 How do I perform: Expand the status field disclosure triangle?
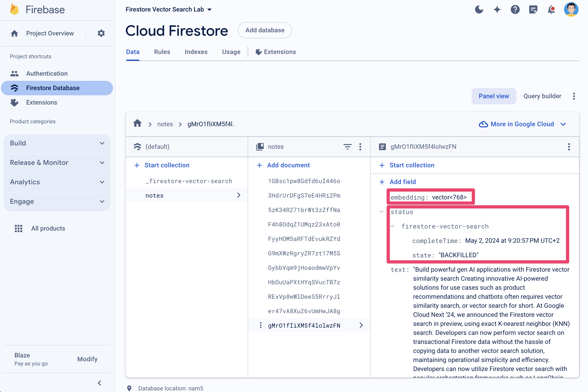[x=383, y=212]
